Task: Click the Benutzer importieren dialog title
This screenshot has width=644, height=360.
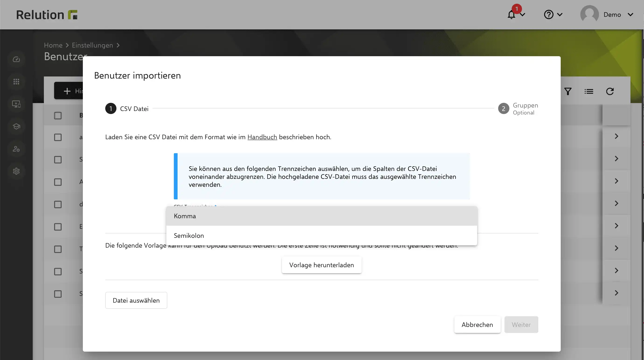Action: (137, 76)
